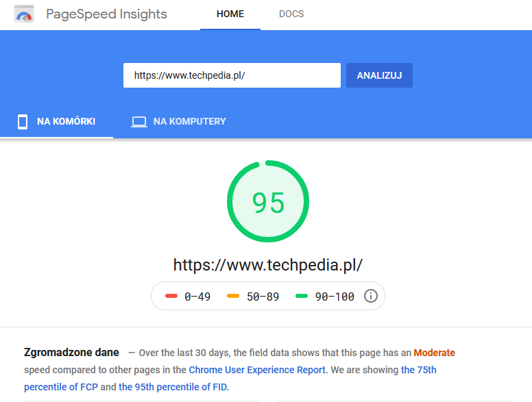The image size is (532, 402).
Task: Click the green 90–100 legend marker
Action: point(302,297)
